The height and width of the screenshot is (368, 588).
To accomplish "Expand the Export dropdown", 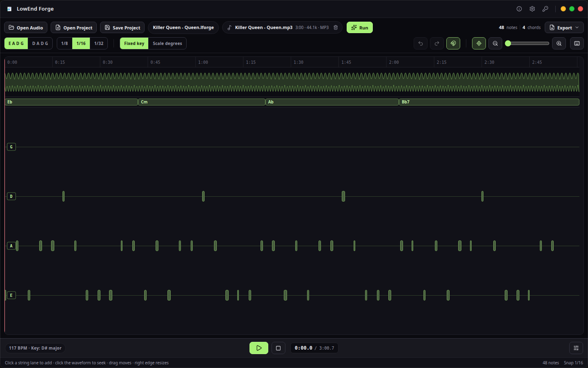I will 564,27.
